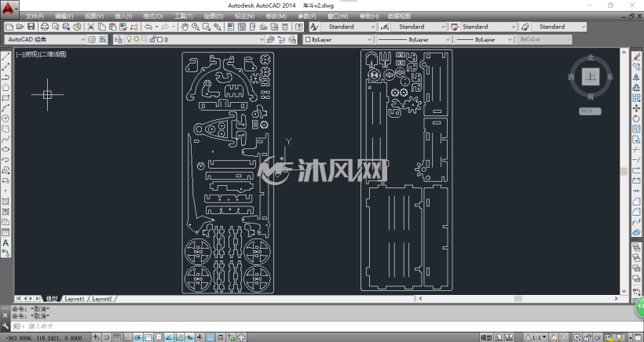This screenshot has height=342, width=644.
Task: Open the Text Style Standard dropdown
Action: pos(347,27)
